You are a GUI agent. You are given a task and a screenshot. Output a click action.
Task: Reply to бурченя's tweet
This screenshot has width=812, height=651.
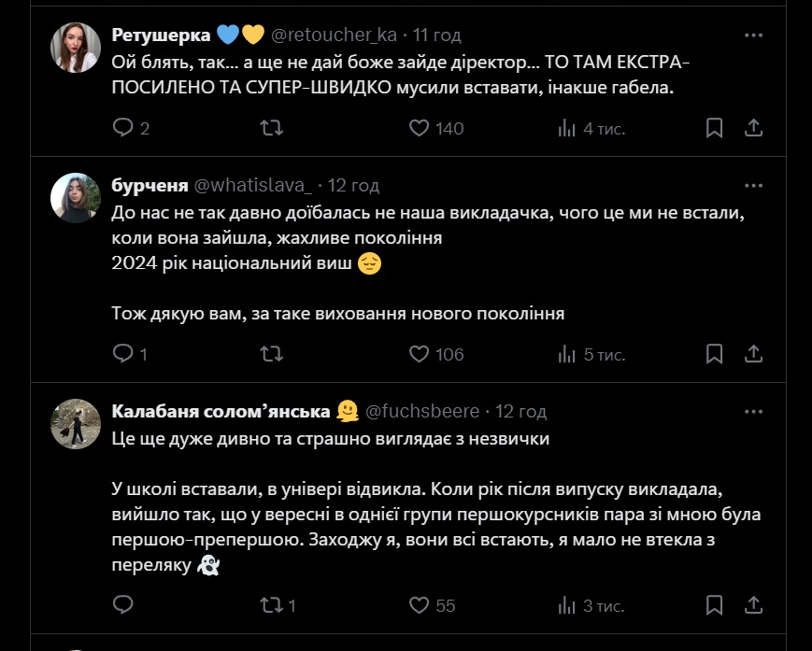[x=123, y=354]
